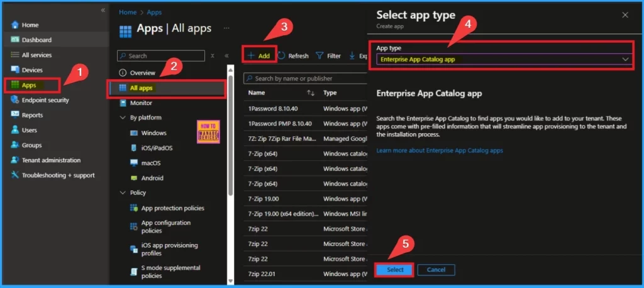Screen dimensions: 644x288
Task: Collapse the Apps menu pane with double chevron
Action: [226, 56]
